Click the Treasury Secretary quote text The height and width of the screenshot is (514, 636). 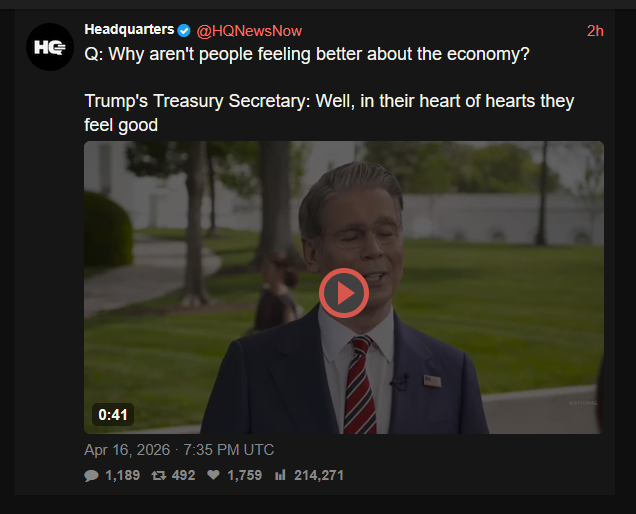coord(329,113)
